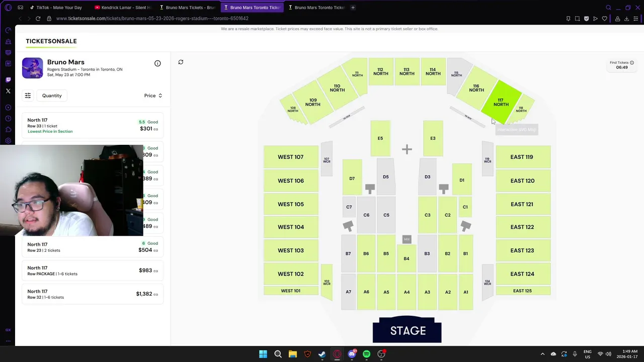Select section EAST 125 on the map

[522, 291]
